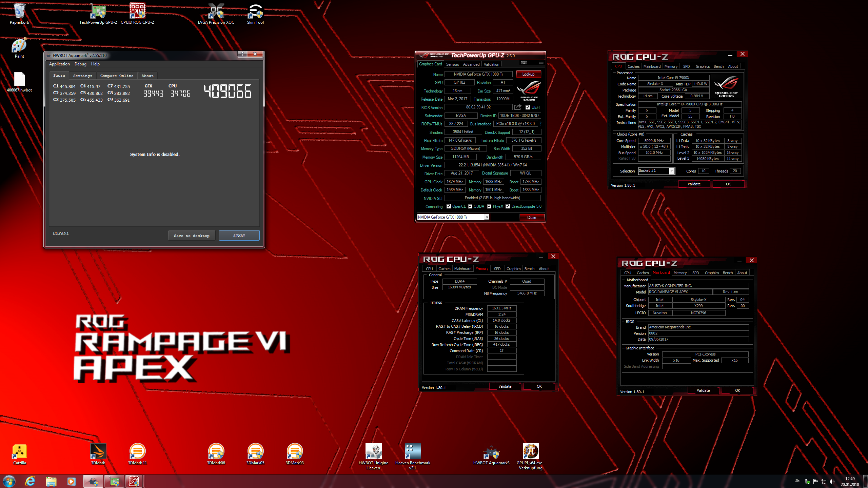
Task: Open the Application menu in Aquamark
Action: 59,64
